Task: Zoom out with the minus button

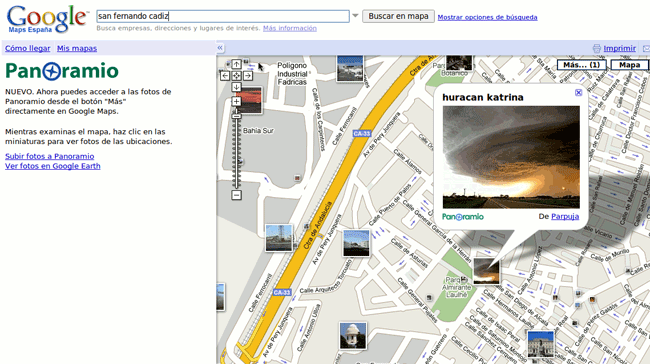Action: click(x=236, y=195)
